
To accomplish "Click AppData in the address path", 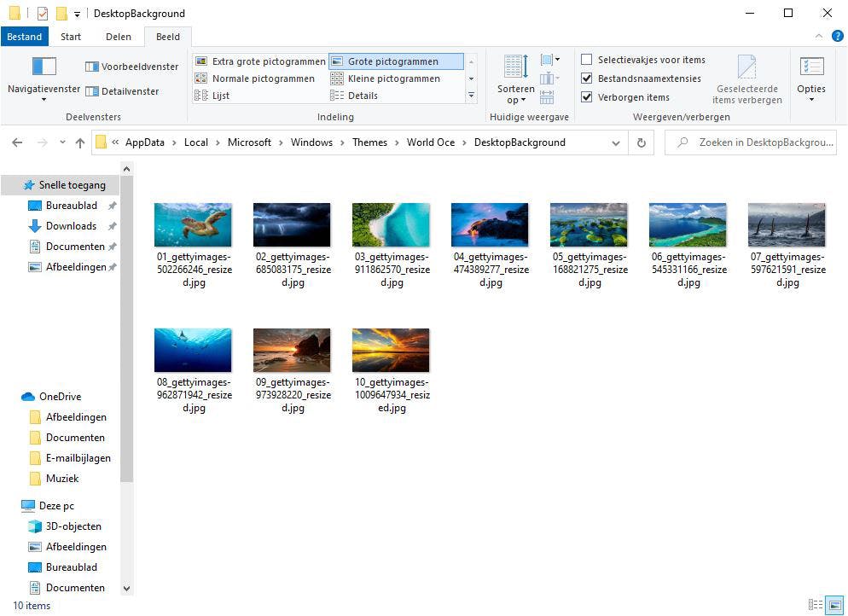I will pos(145,142).
